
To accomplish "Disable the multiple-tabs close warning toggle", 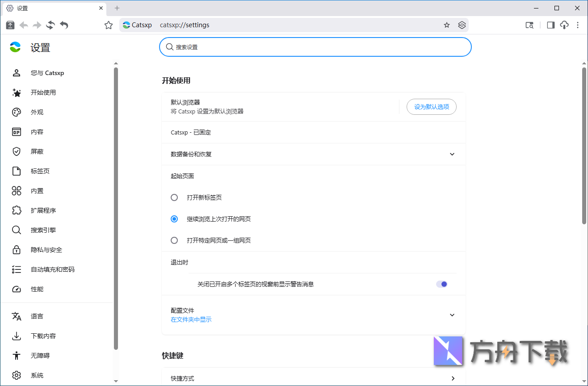I will 441,284.
